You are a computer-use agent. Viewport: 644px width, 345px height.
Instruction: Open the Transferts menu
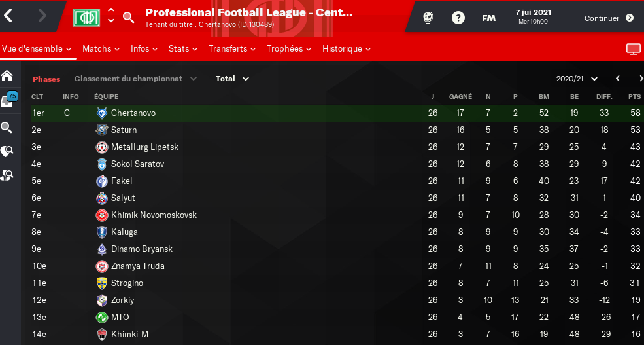tap(231, 49)
